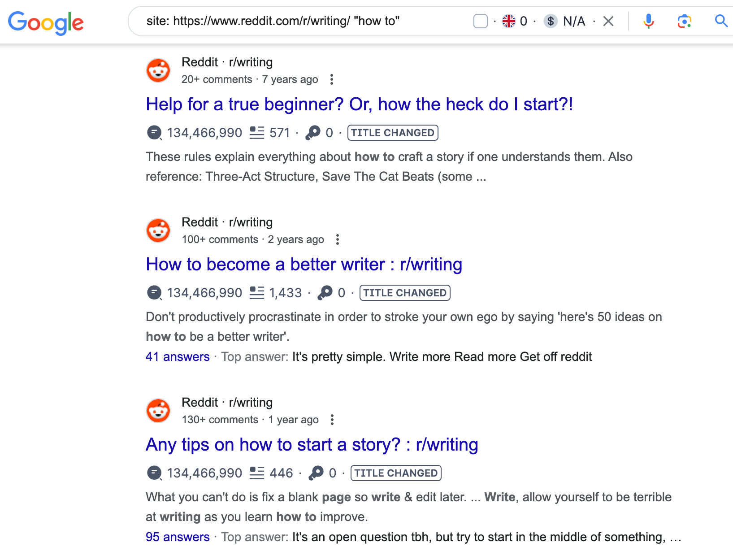This screenshot has height=560, width=733.
Task: Click the Reddit avatar of first result
Action: (158, 70)
